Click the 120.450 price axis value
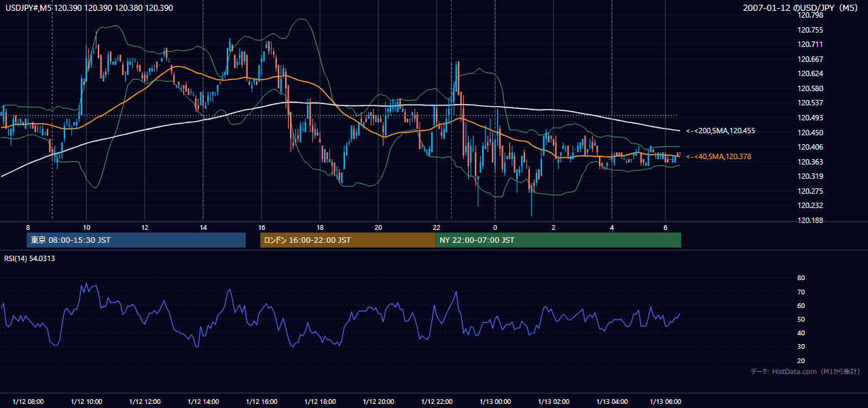This screenshot has height=408, width=868. pos(811,133)
